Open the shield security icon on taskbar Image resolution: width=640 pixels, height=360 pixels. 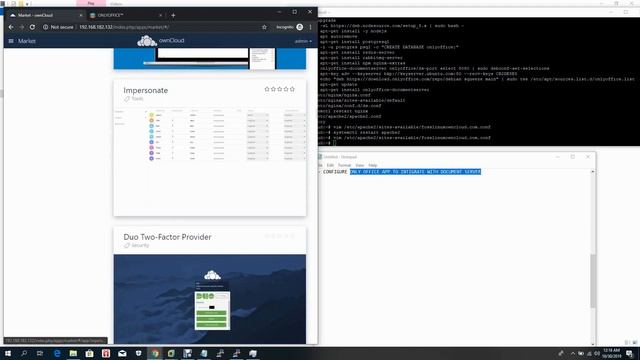coord(138,353)
